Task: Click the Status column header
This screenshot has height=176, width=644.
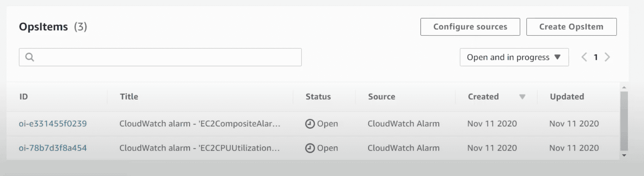Action: (318, 97)
